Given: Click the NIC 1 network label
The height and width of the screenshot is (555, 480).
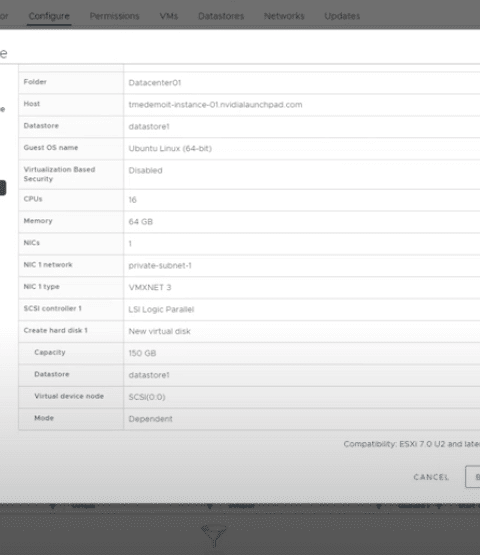Looking at the screenshot, I should 48,265.
